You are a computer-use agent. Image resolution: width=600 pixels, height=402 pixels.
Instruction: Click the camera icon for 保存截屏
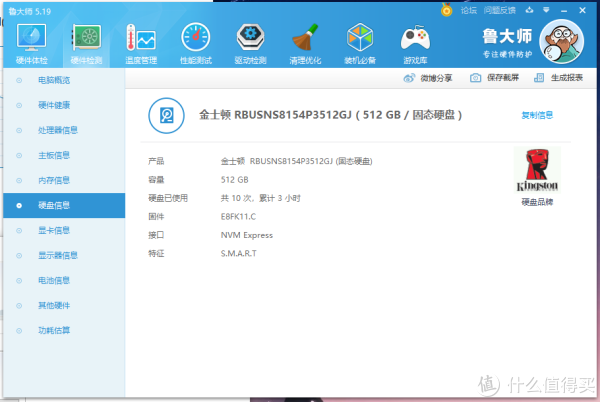click(475, 78)
